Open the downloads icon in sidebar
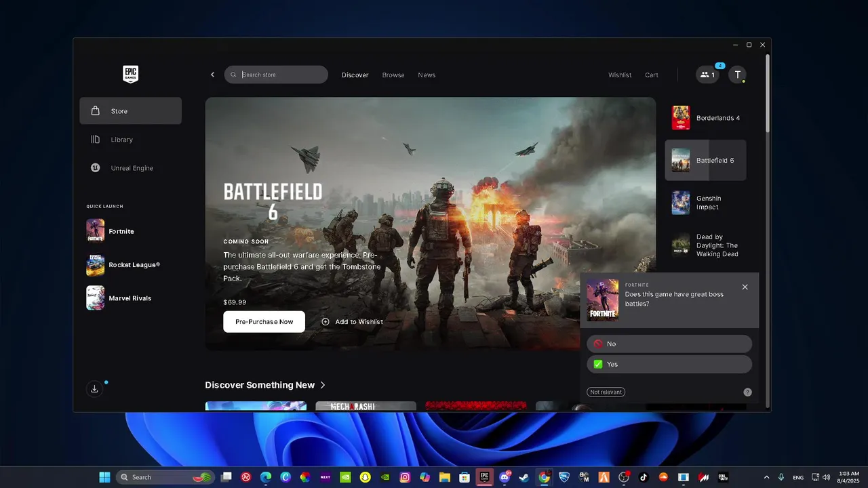The width and height of the screenshot is (868, 488). (x=94, y=389)
